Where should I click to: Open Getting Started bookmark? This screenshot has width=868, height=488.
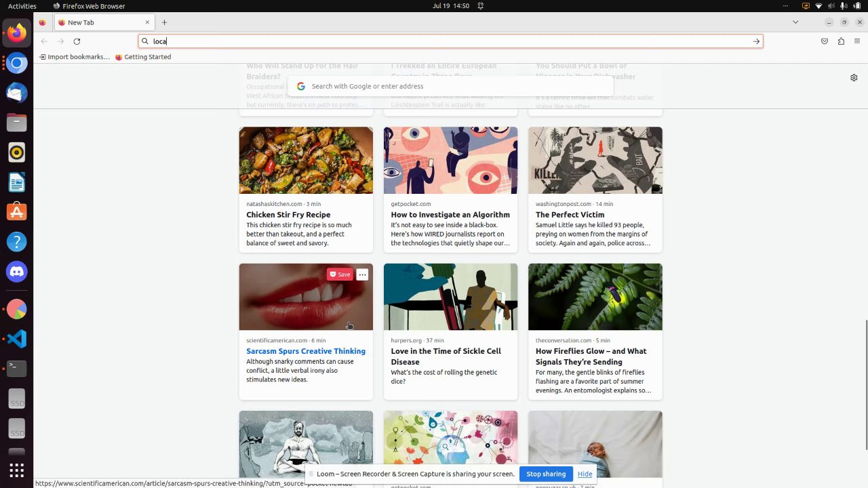click(x=143, y=57)
